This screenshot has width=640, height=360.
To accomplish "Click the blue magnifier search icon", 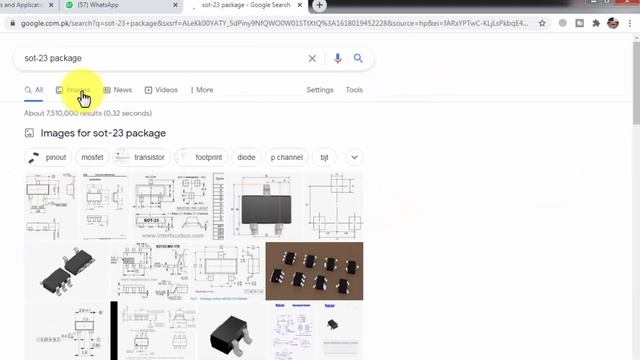I will click(x=358, y=58).
